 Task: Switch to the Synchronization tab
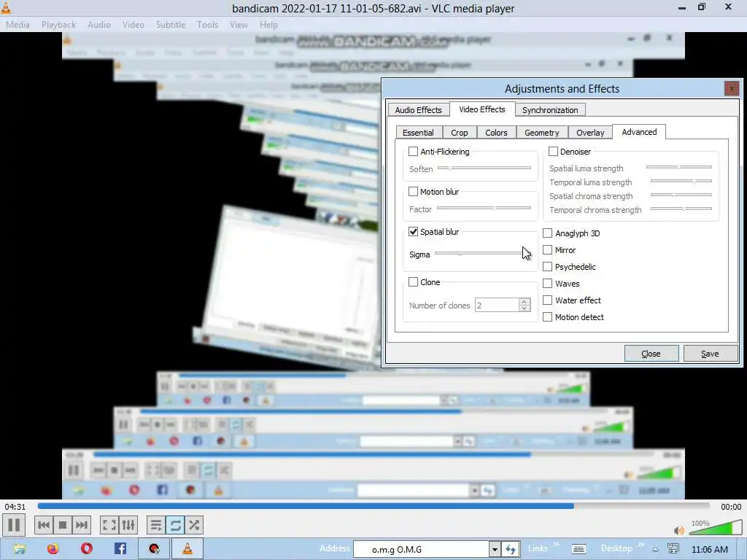550,110
